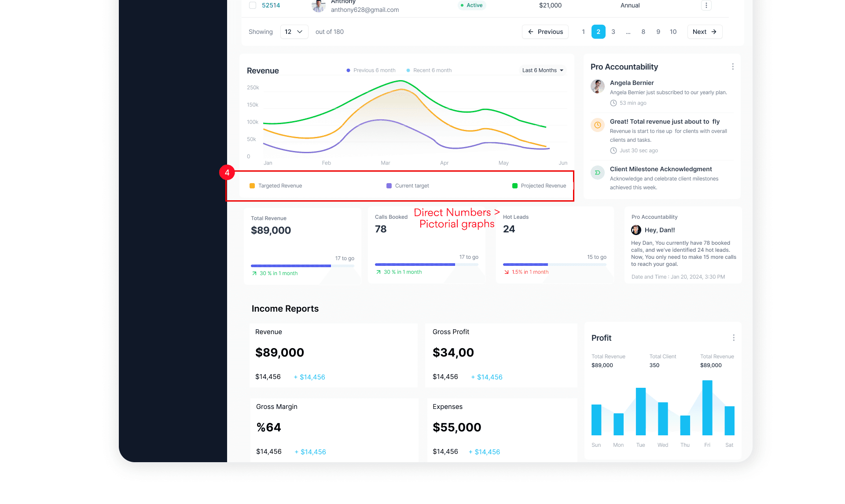Open the rows-per-page dropdown showing 12
The height and width of the screenshot is (504, 845).
tap(294, 32)
